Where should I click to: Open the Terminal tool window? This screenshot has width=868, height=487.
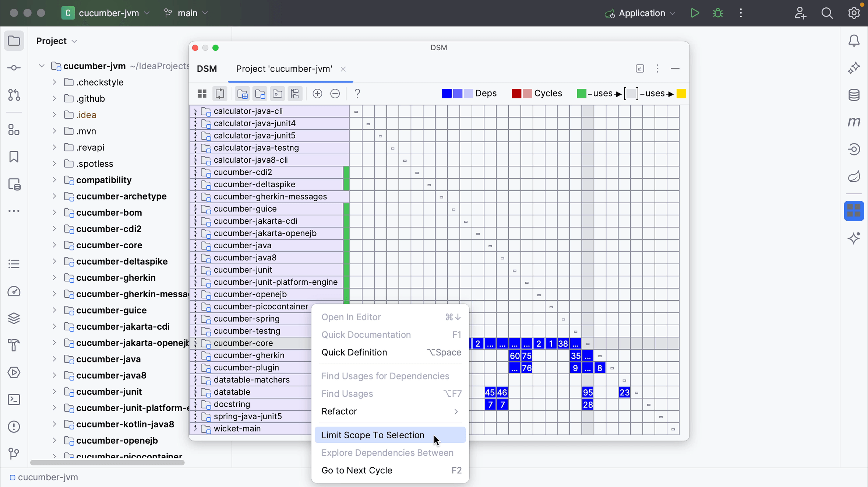14,400
